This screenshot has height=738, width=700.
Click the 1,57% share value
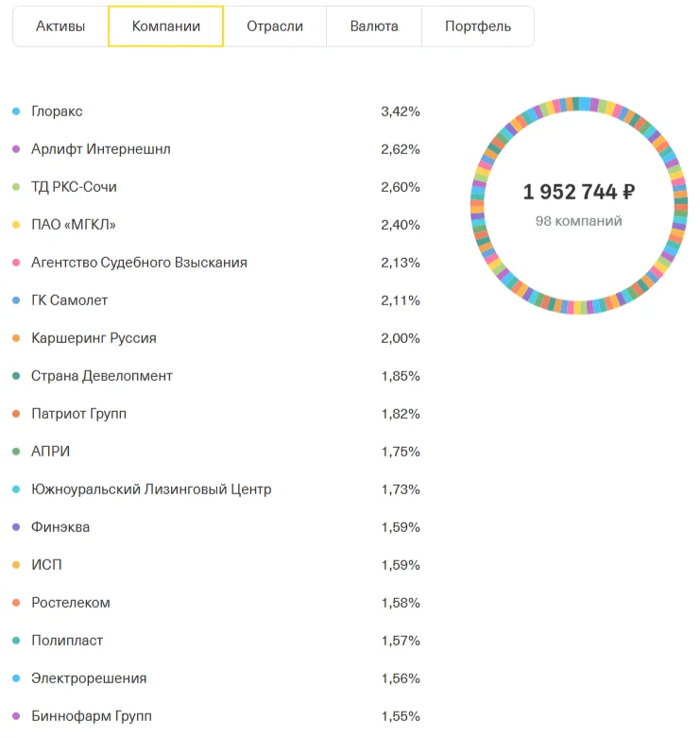tap(401, 641)
